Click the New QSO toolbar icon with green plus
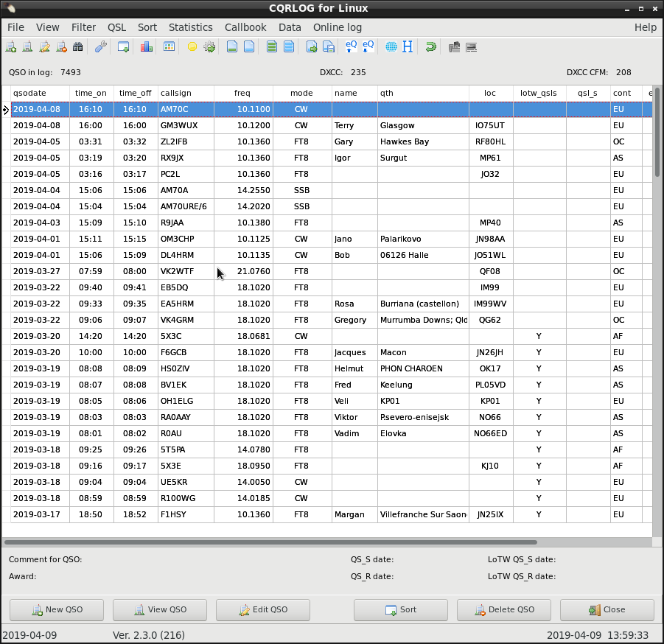664x644 pixels. click(10, 46)
